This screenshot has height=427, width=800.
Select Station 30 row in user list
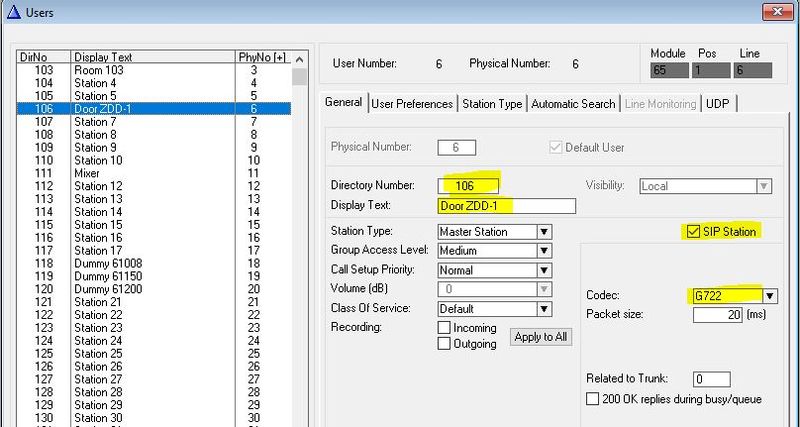154,418
